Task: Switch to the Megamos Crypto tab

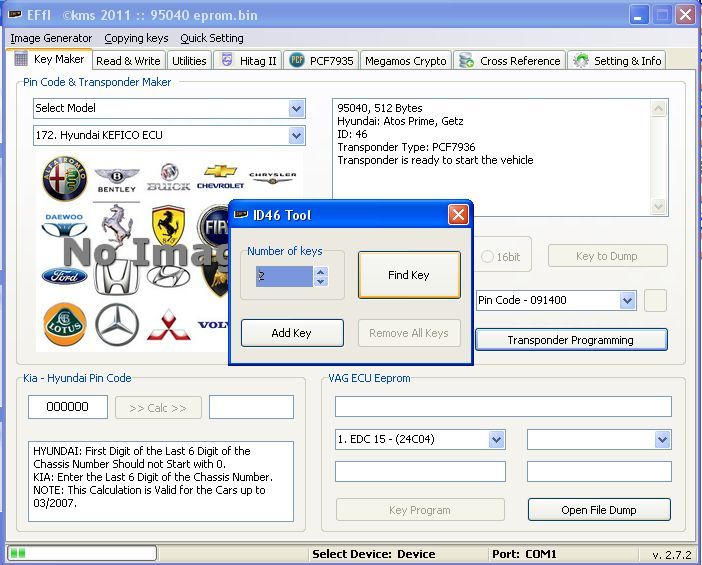Action: (x=405, y=61)
